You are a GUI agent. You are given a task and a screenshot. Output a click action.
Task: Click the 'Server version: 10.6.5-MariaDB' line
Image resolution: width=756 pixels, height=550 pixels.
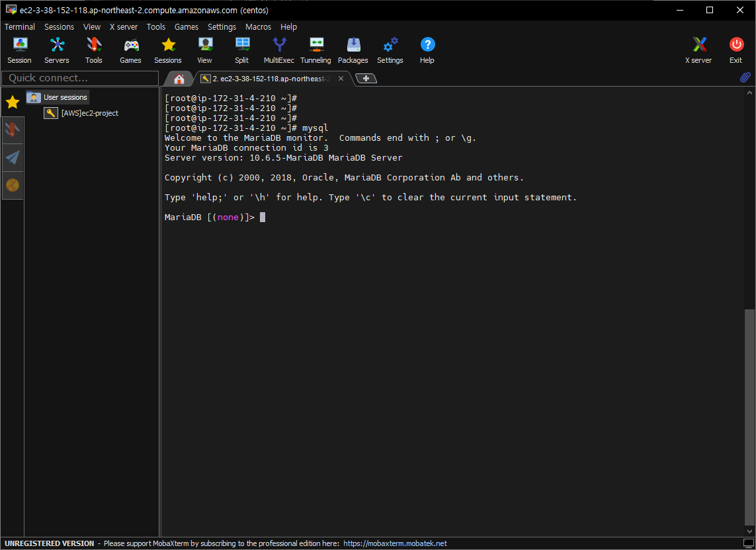click(x=284, y=157)
